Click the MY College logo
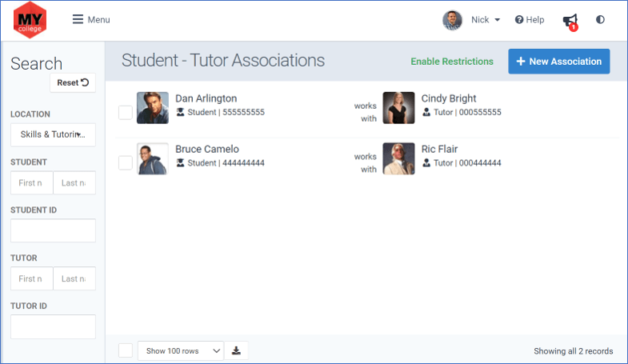The width and height of the screenshot is (628, 364). click(30, 20)
